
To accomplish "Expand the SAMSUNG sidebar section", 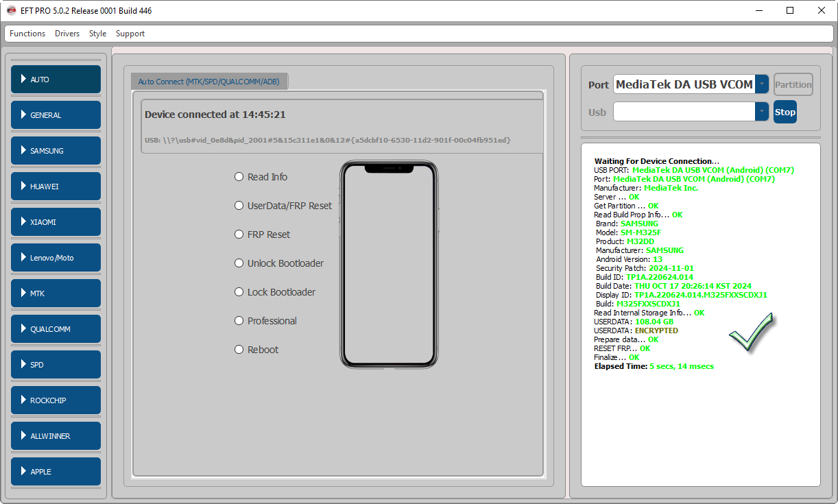I will (56, 151).
